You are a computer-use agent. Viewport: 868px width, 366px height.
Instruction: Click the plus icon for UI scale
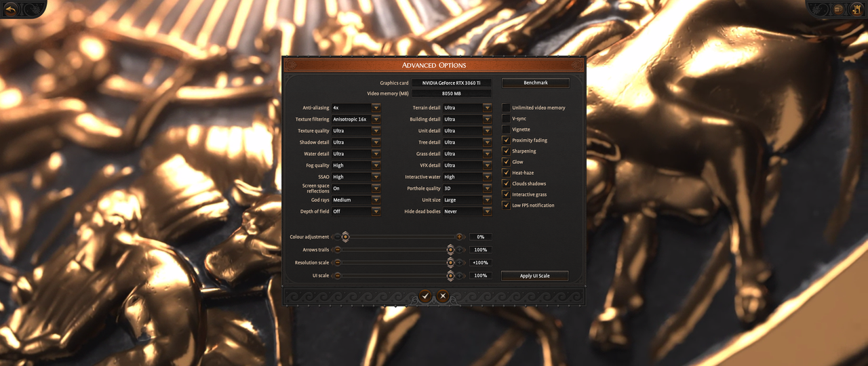tap(459, 276)
